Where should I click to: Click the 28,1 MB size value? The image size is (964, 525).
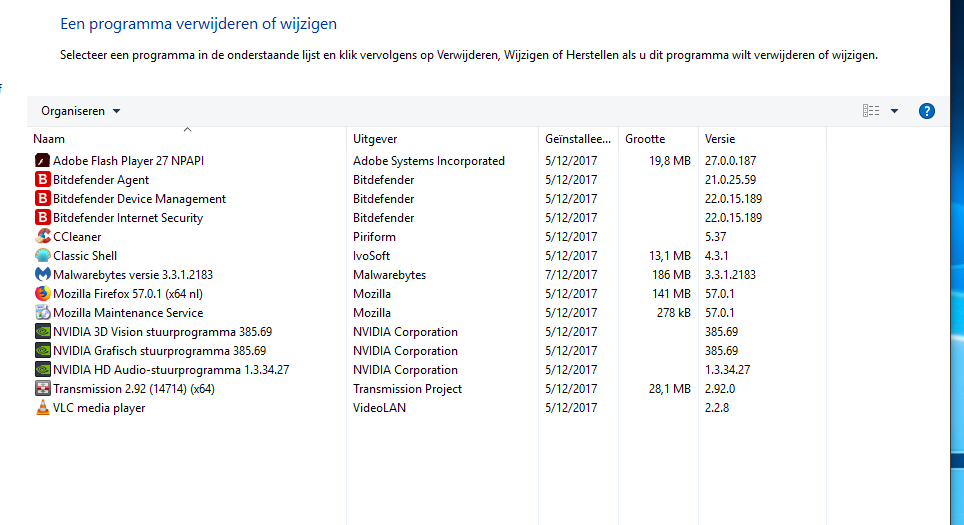coord(670,390)
